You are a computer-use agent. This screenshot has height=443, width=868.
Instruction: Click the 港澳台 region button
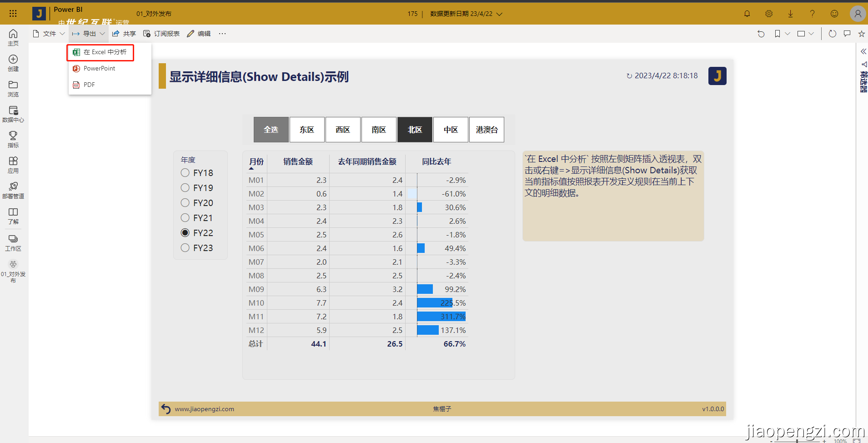[487, 130]
